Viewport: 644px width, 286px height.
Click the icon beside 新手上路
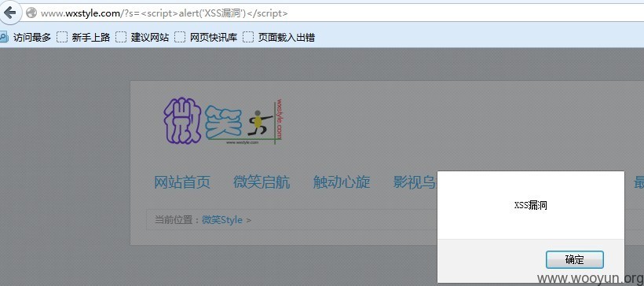[x=62, y=38]
